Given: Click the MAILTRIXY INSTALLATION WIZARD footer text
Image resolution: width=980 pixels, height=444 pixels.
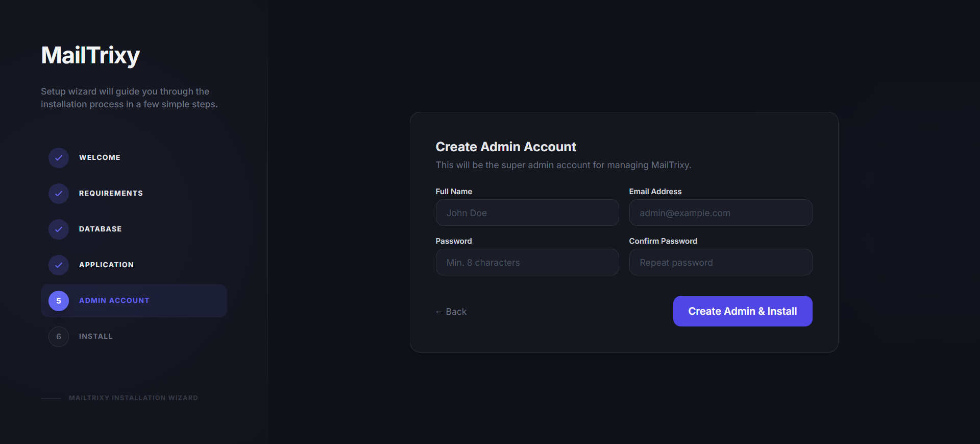Looking at the screenshot, I should point(133,398).
